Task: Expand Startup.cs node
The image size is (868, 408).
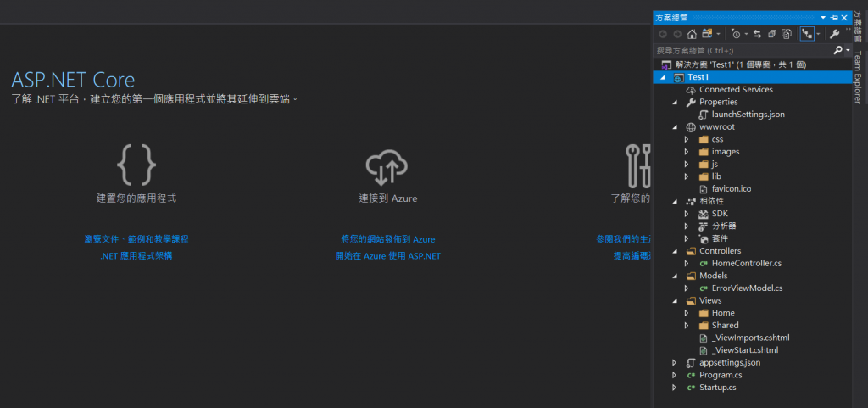Action: pos(674,388)
